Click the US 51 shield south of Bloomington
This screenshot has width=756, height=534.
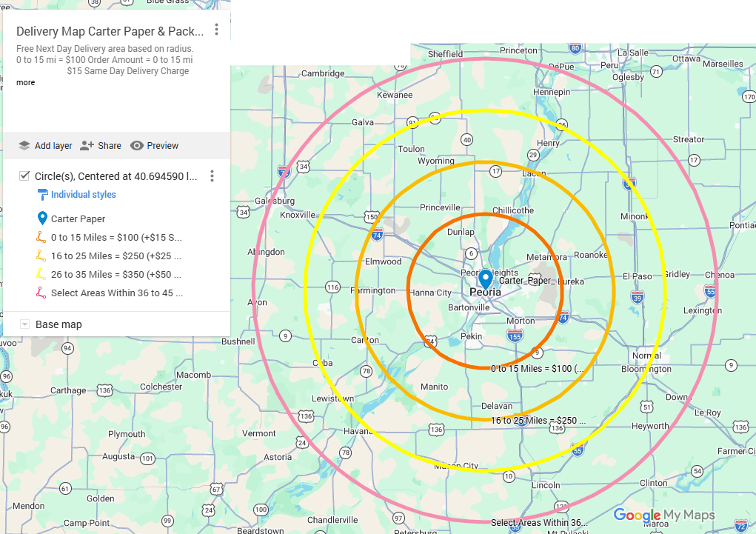pyautogui.click(x=647, y=407)
